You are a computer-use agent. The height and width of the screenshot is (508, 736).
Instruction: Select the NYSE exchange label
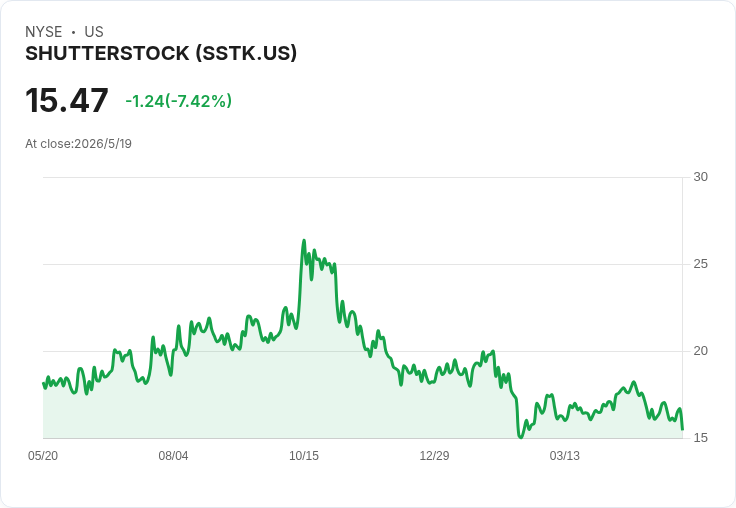coord(44,32)
